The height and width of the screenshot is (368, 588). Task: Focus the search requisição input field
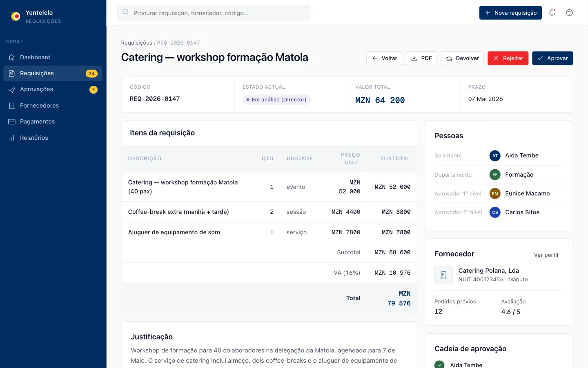click(x=214, y=13)
